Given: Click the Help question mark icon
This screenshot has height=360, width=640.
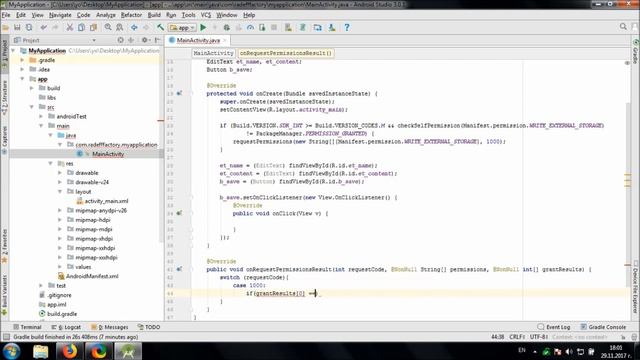Looking at the screenshot, I should point(347,27).
